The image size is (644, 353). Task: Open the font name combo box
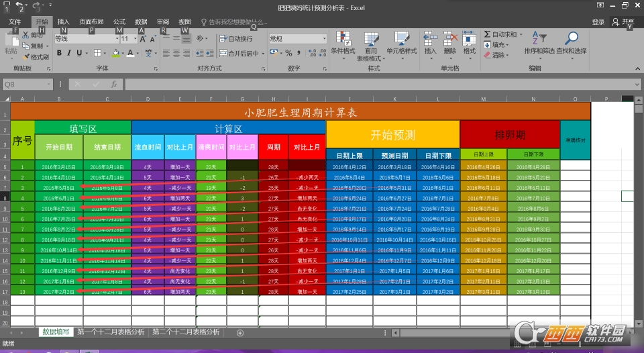click(87, 39)
